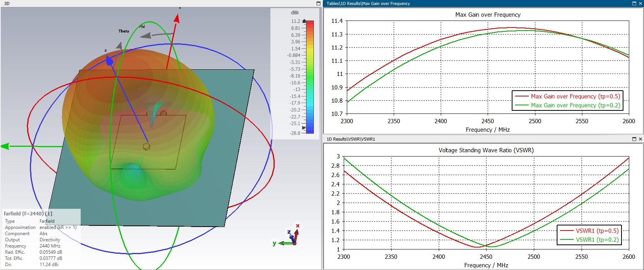The image size is (644, 270).
Task: Select Max Gain tp=0.5 legend entry
Action: coord(575,96)
